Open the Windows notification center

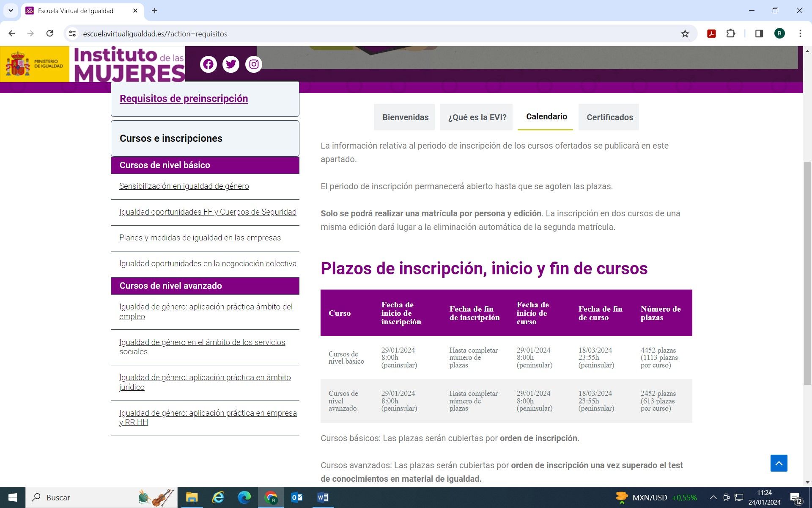[x=796, y=497]
